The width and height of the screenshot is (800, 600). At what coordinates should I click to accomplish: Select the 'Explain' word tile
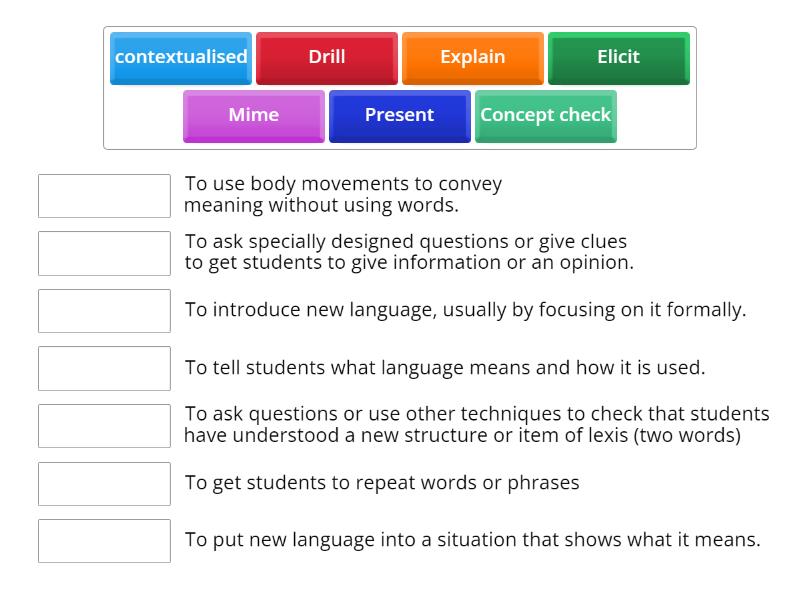472,57
